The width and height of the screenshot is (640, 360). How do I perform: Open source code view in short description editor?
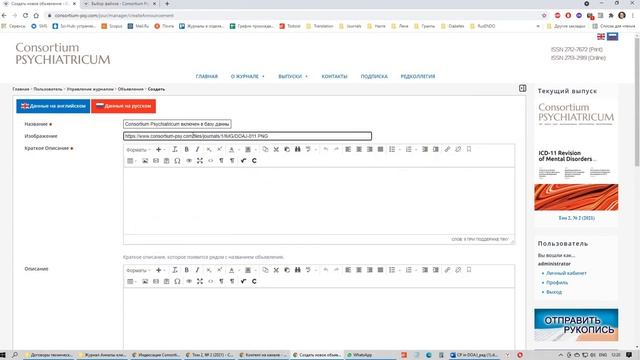point(211,161)
